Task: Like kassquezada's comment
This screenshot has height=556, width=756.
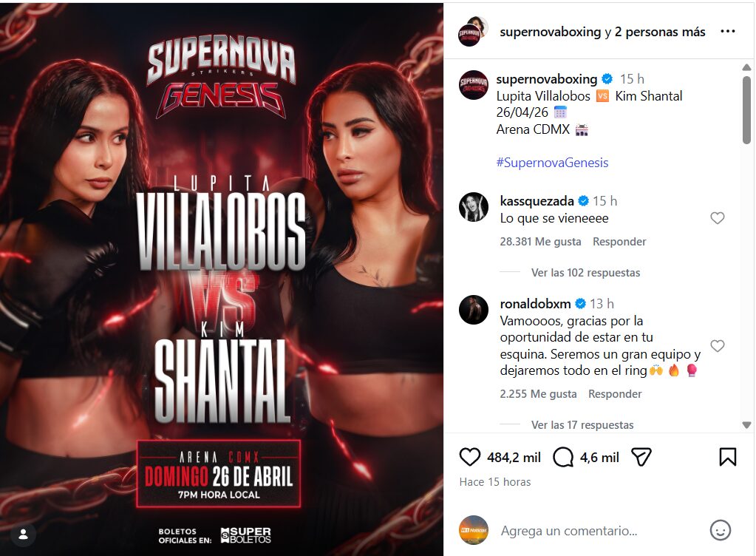Action: point(718,218)
